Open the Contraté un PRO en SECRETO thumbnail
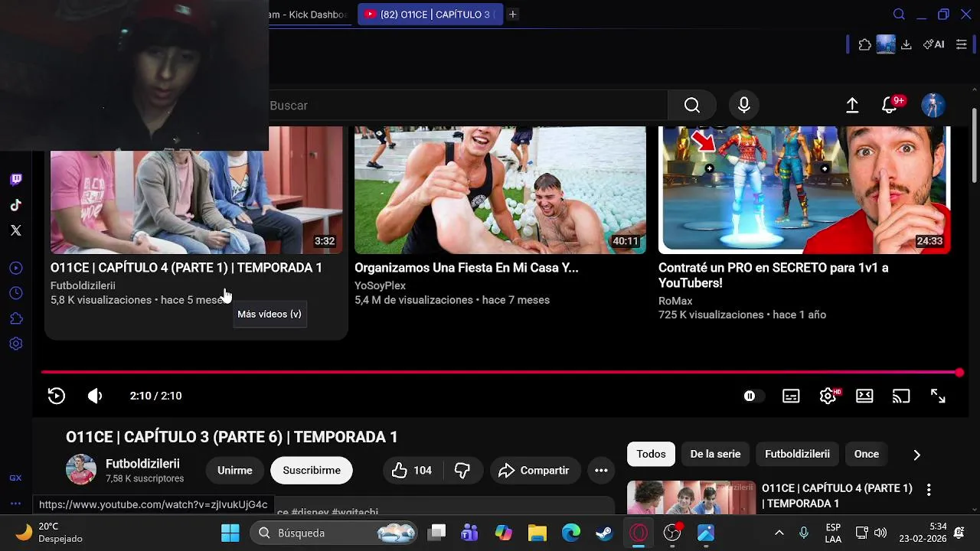 (804, 190)
